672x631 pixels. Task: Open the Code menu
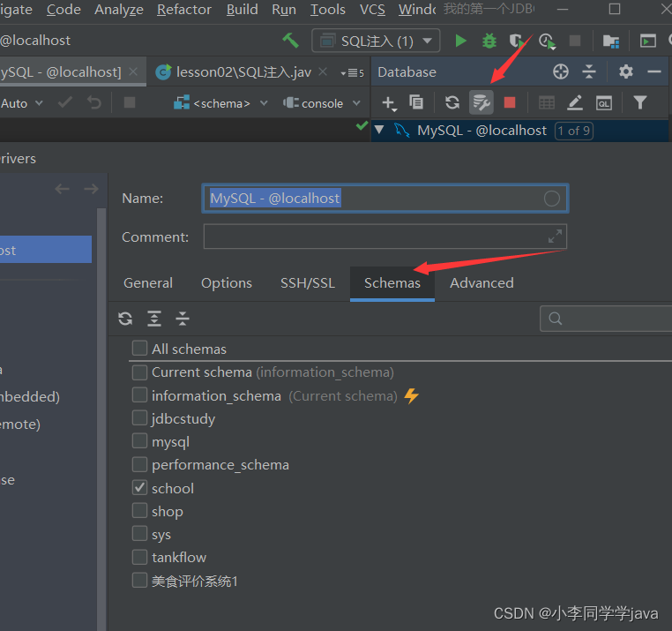coord(63,10)
